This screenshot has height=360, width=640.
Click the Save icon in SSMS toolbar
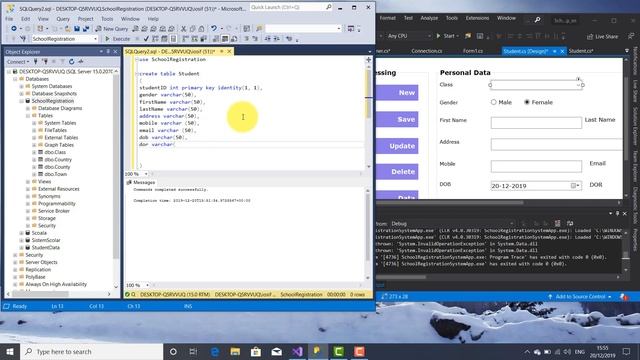click(77, 29)
